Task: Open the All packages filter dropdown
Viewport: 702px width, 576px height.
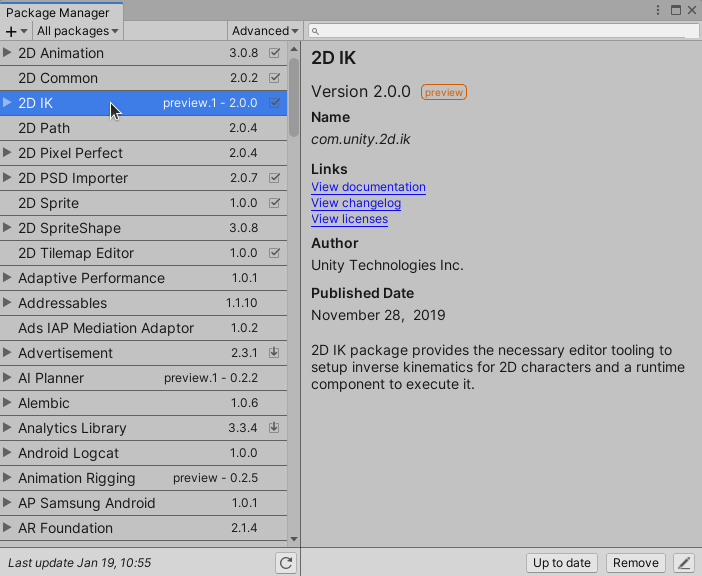Action: [x=78, y=31]
